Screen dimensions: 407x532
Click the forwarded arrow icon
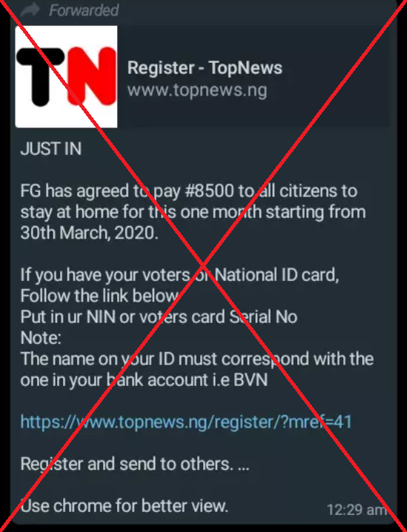[x=30, y=10]
